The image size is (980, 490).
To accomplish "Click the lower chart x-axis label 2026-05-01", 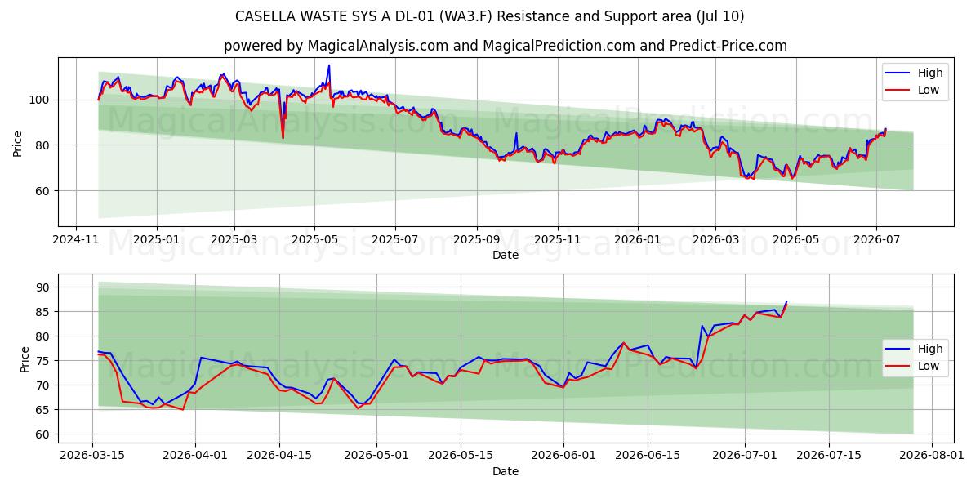I will (376, 457).
